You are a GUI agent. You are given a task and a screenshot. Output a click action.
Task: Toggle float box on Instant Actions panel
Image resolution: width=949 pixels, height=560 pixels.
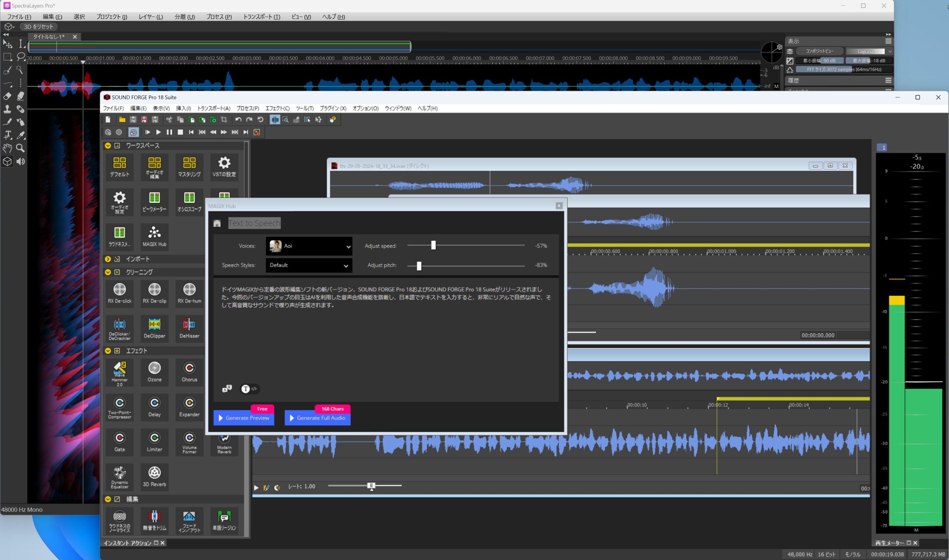click(x=156, y=543)
